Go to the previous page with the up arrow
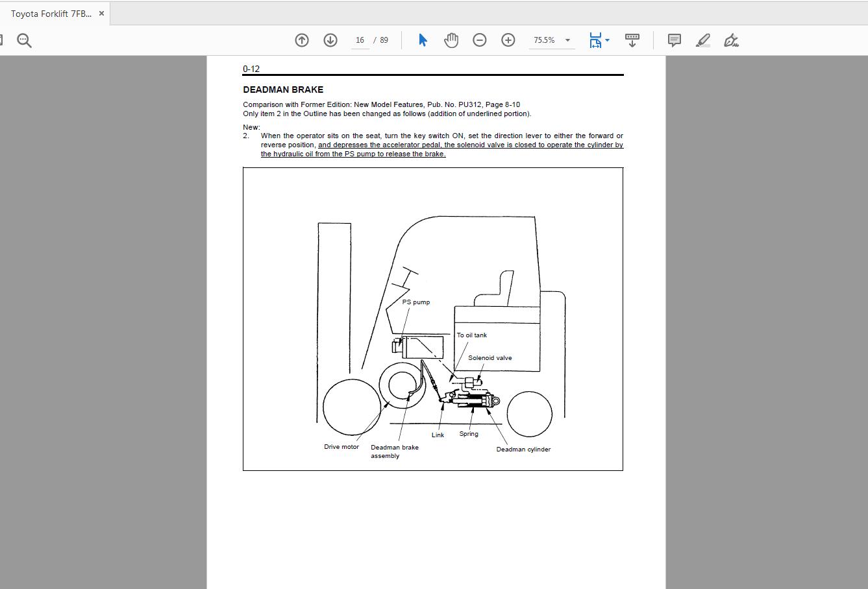The width and height of the screenshot is (868, 589). (301, 40)
